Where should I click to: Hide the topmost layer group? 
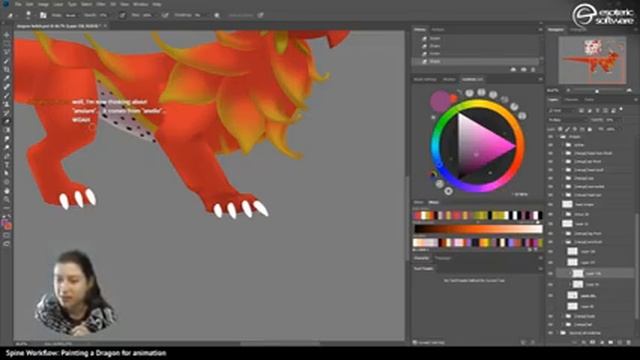pos(551,137)
